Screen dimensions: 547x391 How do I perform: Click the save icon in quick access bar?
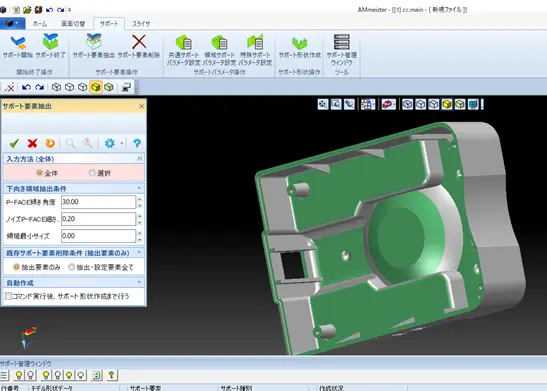click(x=38, y=9)
